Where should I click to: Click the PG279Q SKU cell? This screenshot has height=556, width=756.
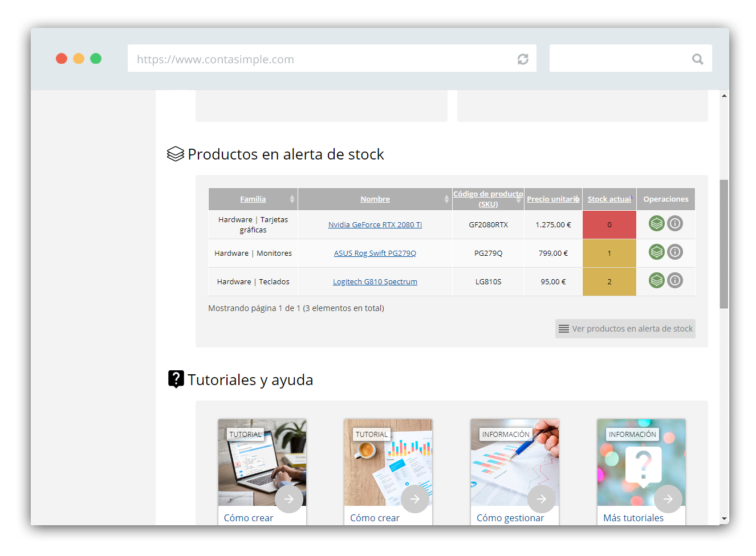click(488, 253)
